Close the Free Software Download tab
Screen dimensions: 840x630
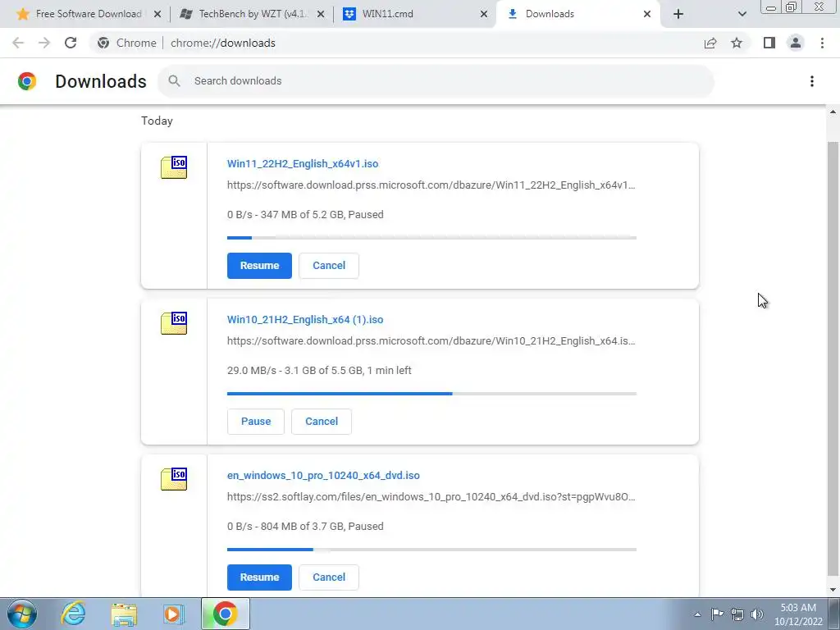[157, 14]
